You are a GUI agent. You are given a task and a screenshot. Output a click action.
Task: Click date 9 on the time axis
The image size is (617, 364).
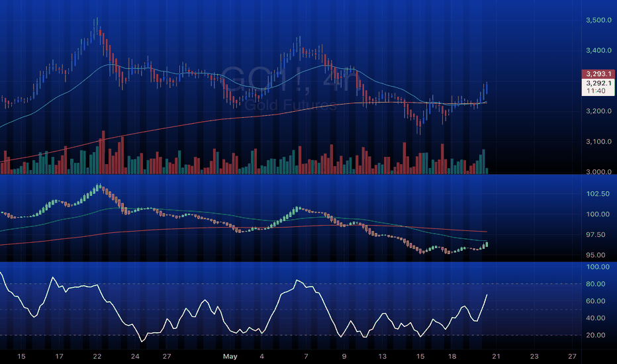(x=344, y=357)
